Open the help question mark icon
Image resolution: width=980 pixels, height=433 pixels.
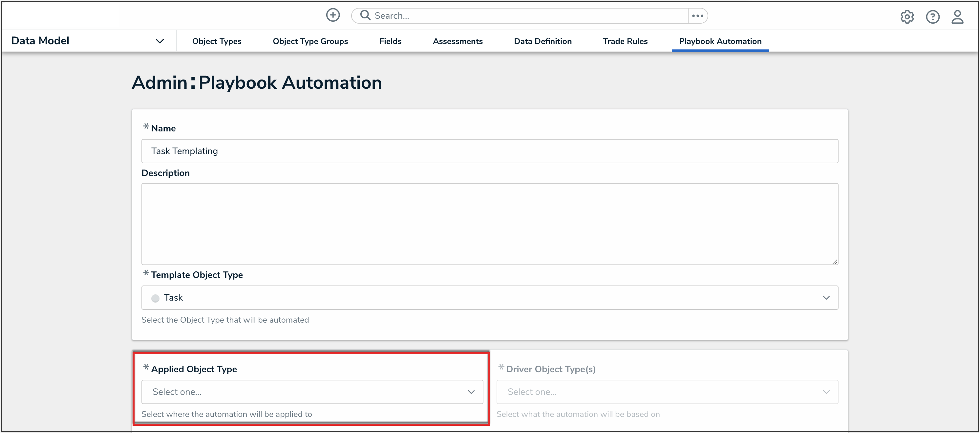[x=932, y=17]
